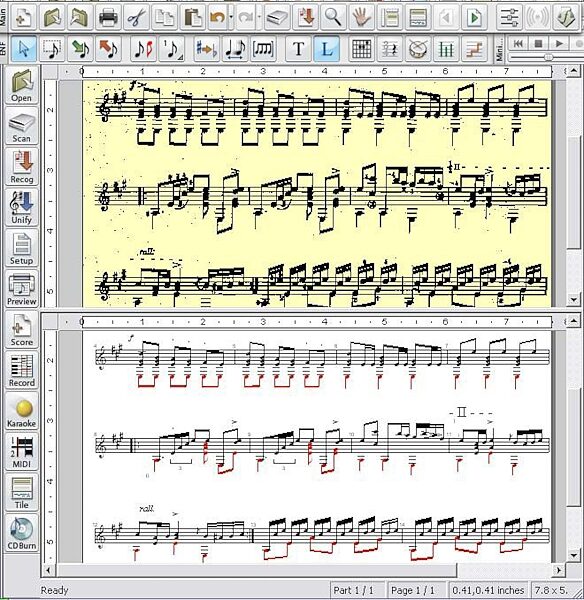Click the Unify button in sidebar

click(x=21, y=207)
